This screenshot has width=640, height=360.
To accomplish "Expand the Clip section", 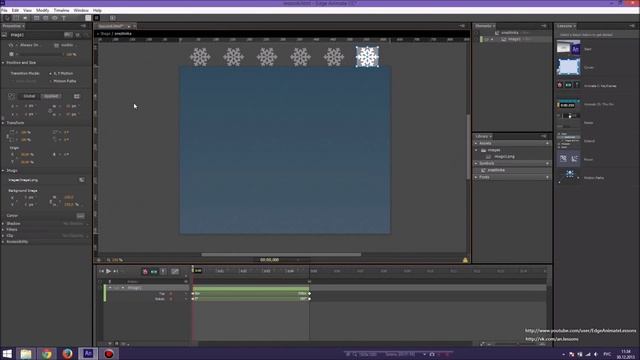I will click(x=3, y=236).
